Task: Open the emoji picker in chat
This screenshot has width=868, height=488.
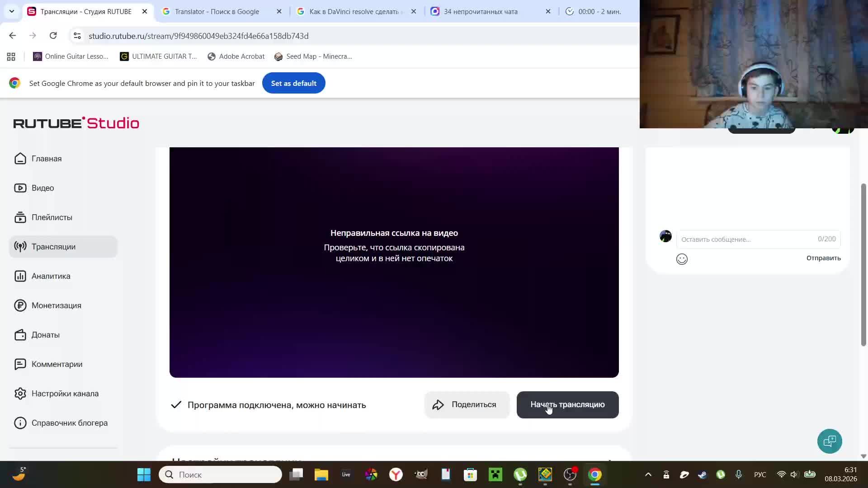Action: (x=682, y=259)
